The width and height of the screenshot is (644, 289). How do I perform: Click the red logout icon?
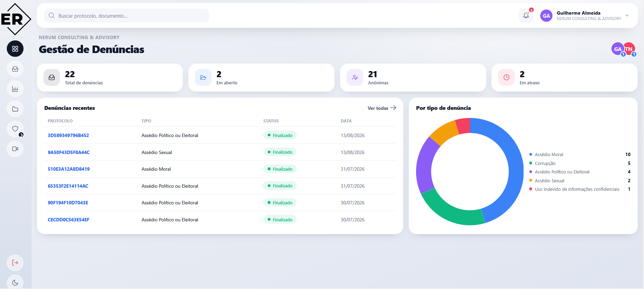pyautogui.click(x=15, y=263)
